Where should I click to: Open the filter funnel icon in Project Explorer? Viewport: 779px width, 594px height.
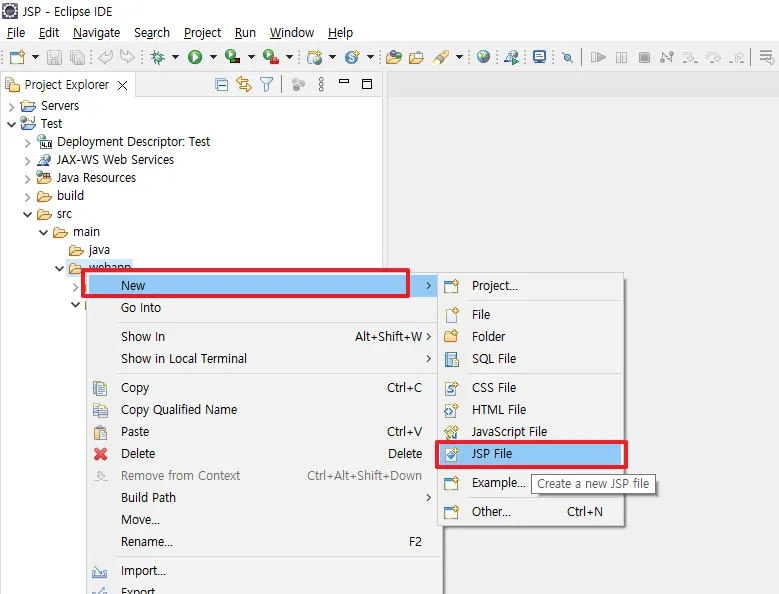pyautogui.click(x=267, y=85)
